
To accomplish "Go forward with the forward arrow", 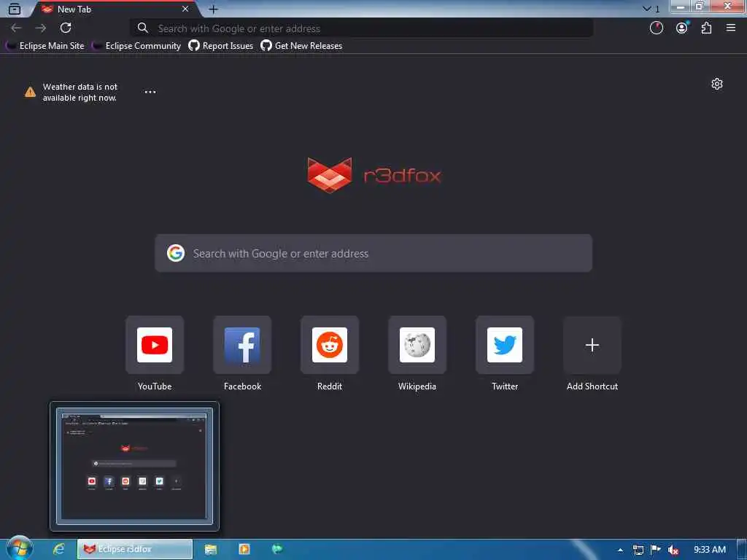I will click(41, 28).
